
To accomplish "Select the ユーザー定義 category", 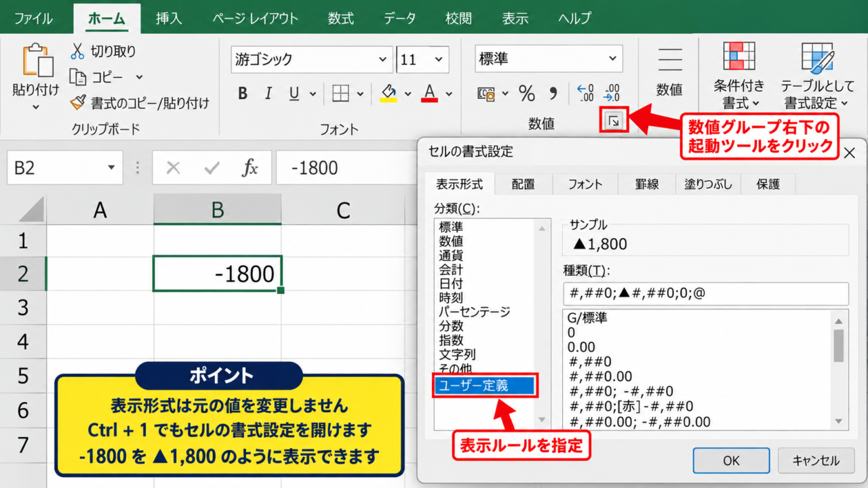I will click(486, 386).
